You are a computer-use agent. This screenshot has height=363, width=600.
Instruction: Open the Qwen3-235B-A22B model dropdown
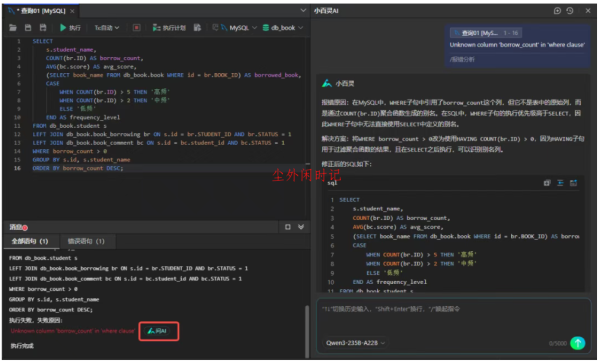(355, 343)
